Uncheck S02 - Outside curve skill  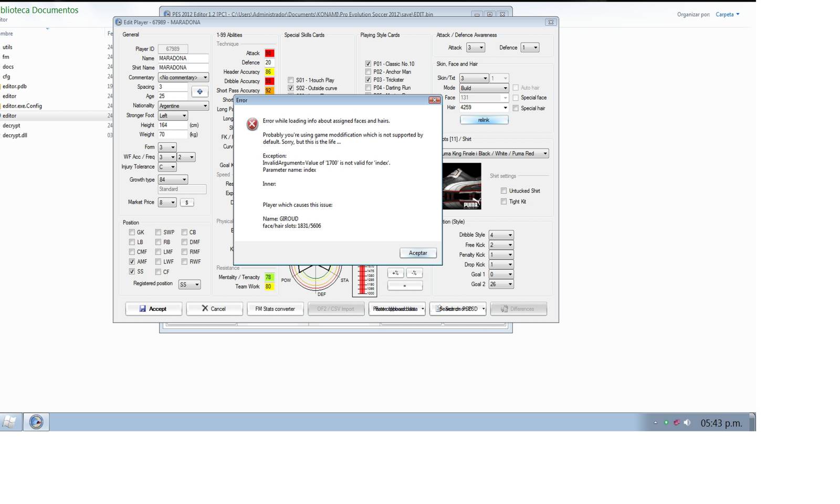(291, 88)
